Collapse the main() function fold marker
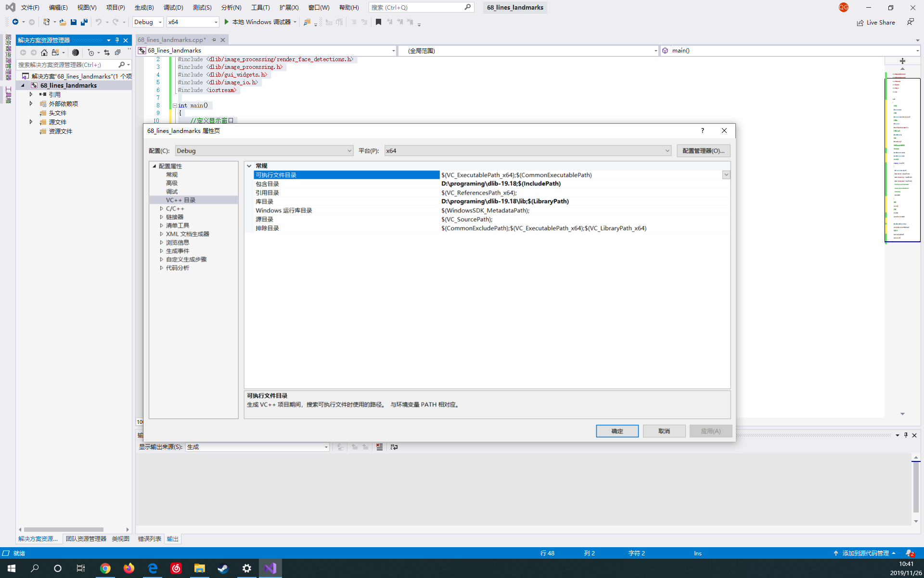 [x=175, y=105]
